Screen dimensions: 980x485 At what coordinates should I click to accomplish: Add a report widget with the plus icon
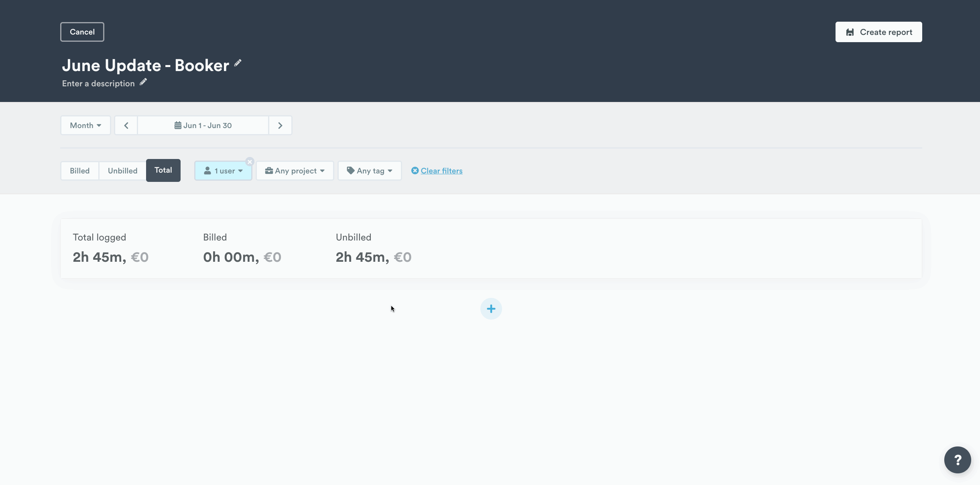(x=491, y=308)
